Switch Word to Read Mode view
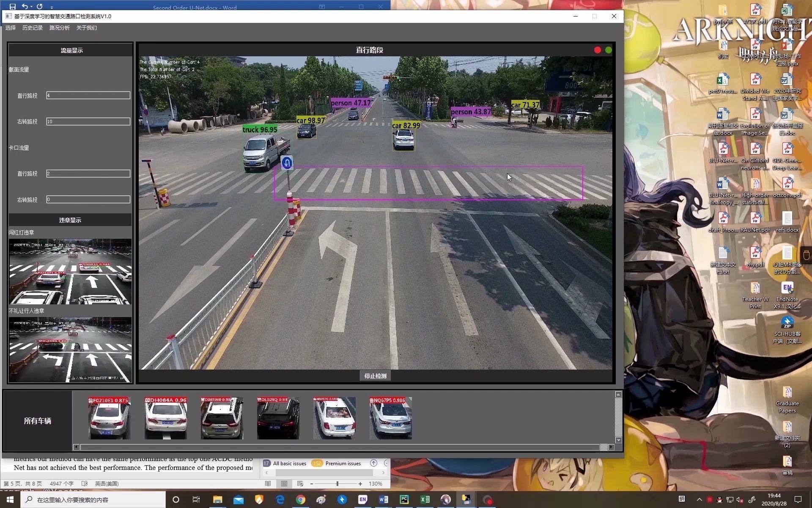Screen dimensions: 812x508 click(x=268, y=483)
